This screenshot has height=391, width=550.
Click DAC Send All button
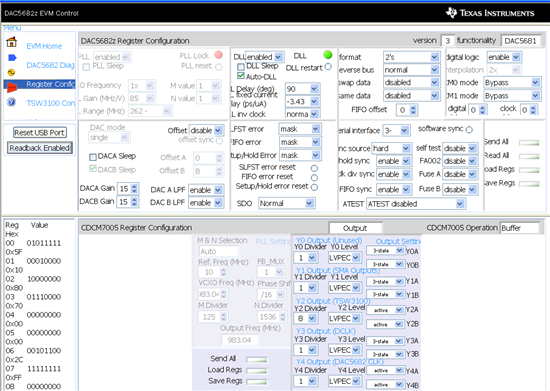pyautogui.click(x=529, y=143)
